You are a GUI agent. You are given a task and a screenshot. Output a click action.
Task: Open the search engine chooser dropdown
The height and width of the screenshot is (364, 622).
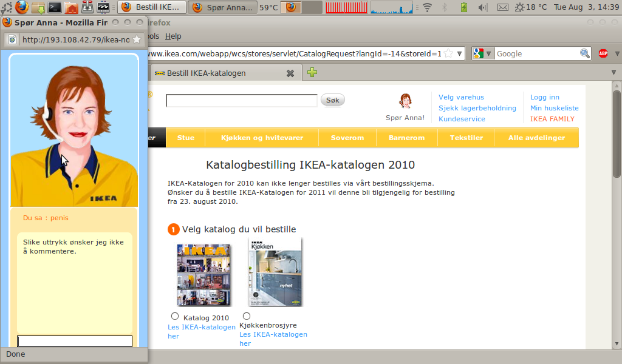pos(489,53)
